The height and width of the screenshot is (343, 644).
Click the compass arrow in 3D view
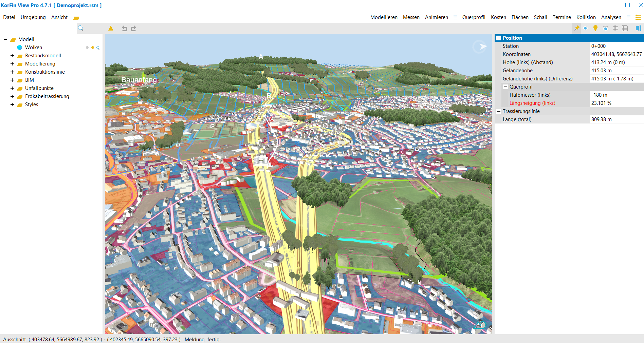[480, 47]
